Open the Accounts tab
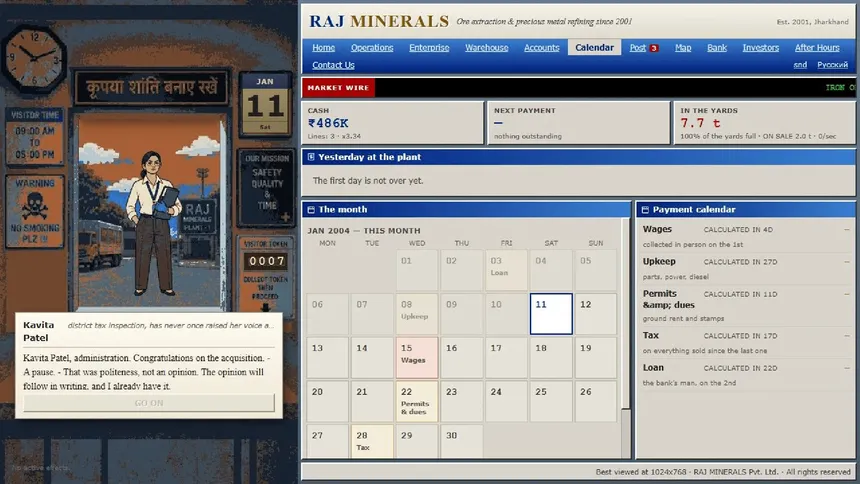This screenshot has height=484, width=860. 541,48
